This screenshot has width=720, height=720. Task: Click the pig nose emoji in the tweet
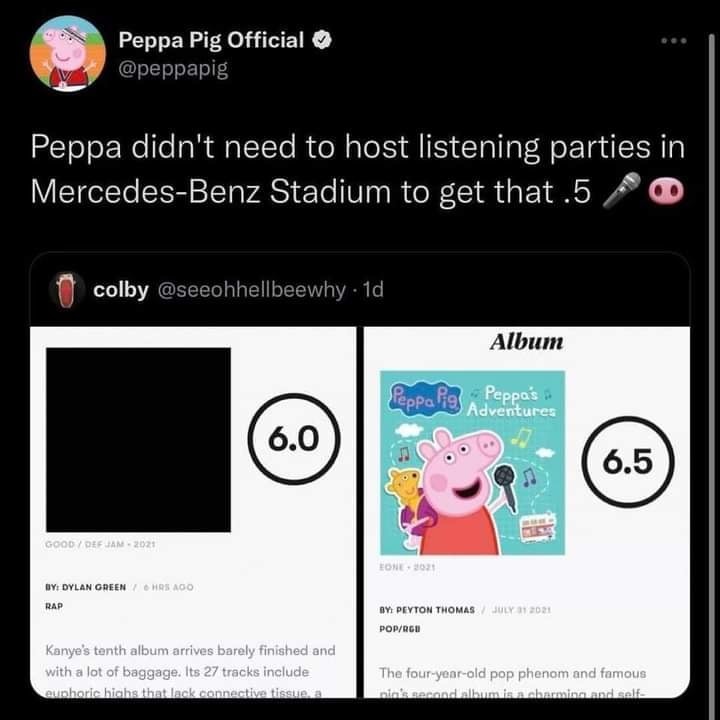click(x=666, y=191)
